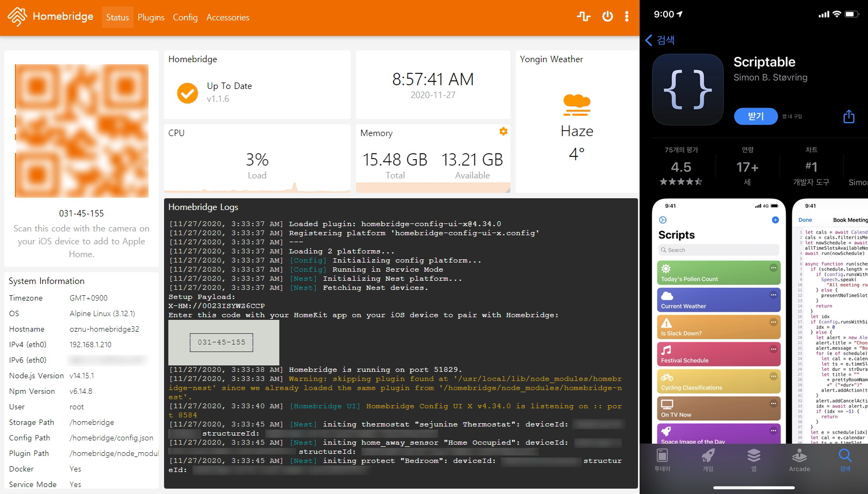Click the Haze weather icon
The width and height of the screenshot is (868, 494).
[x=577, y=105]
